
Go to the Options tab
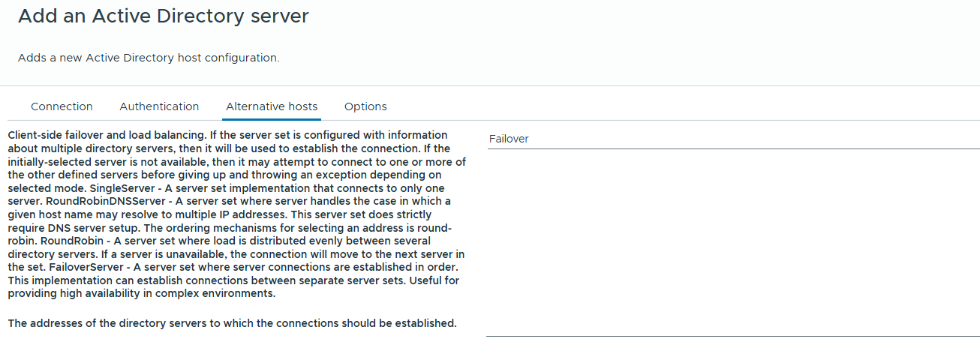coord(365,106)
